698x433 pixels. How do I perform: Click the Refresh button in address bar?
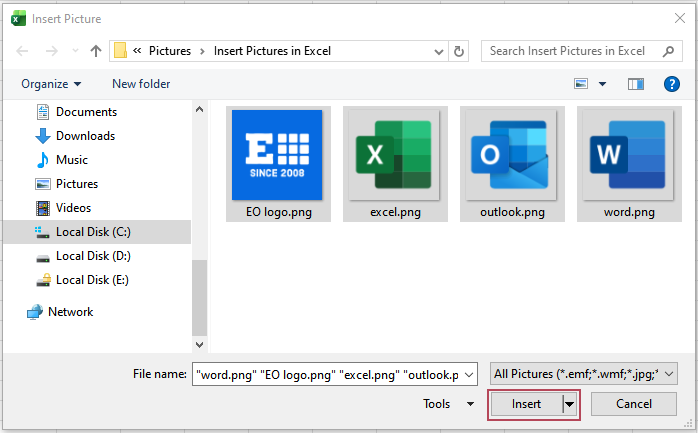pos(459,51)
